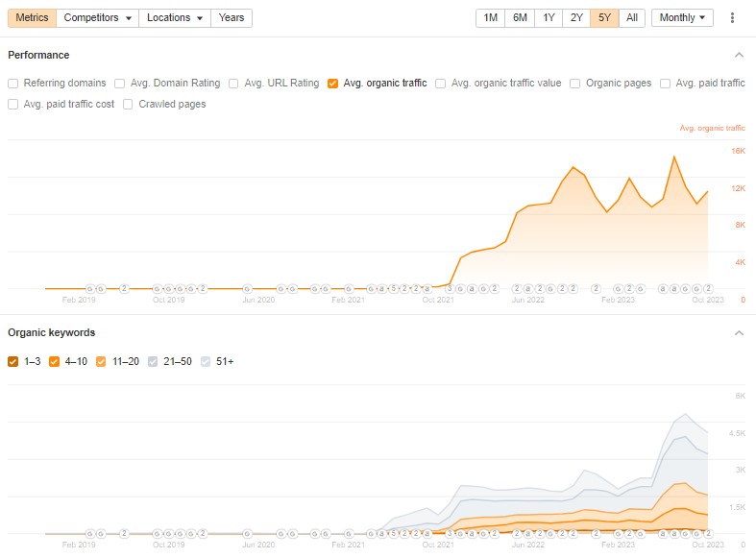The image size is (756, 558).
Task: Select the 6M time range
Action: [520, 18]
